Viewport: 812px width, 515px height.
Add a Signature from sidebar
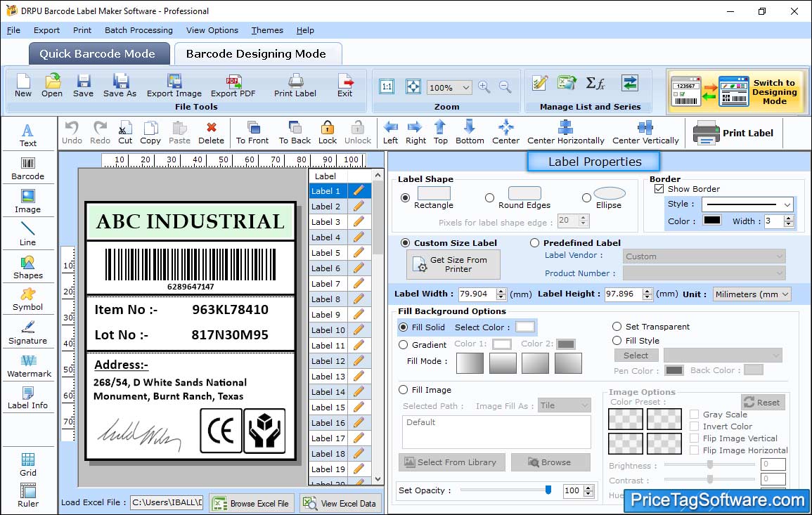click(28, 332)
